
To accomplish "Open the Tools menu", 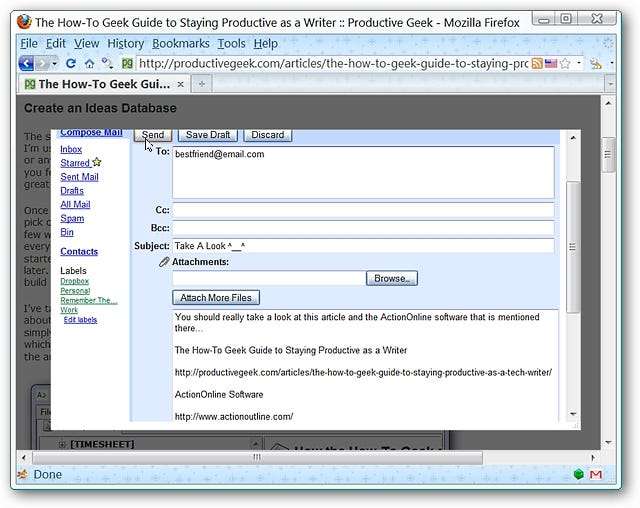I will tap(231, 43).
